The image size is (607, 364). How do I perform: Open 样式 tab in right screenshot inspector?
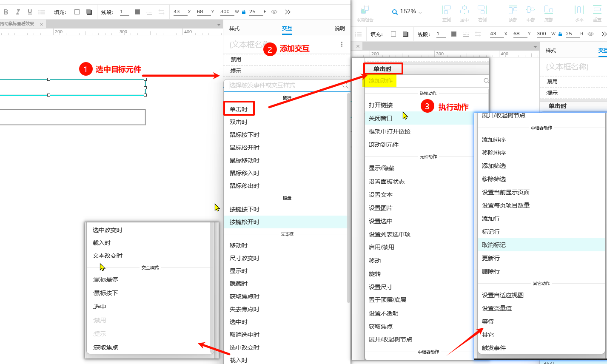click(551, 51)
